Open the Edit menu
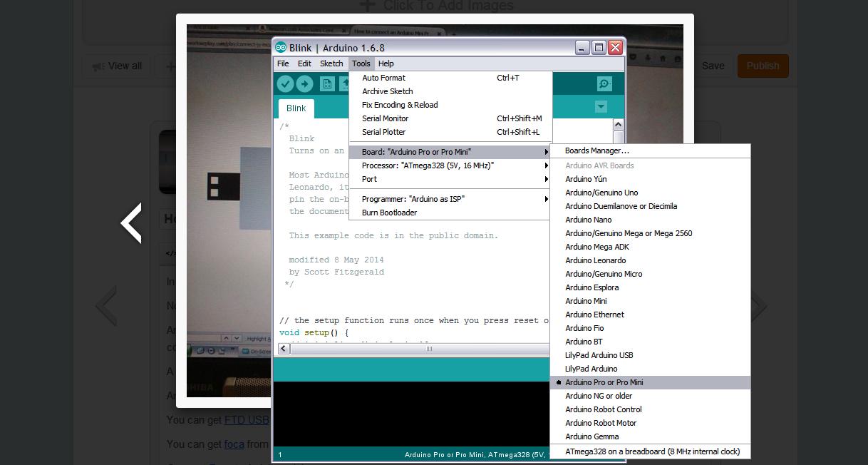The image size is (868, 465). pos(304,63)
